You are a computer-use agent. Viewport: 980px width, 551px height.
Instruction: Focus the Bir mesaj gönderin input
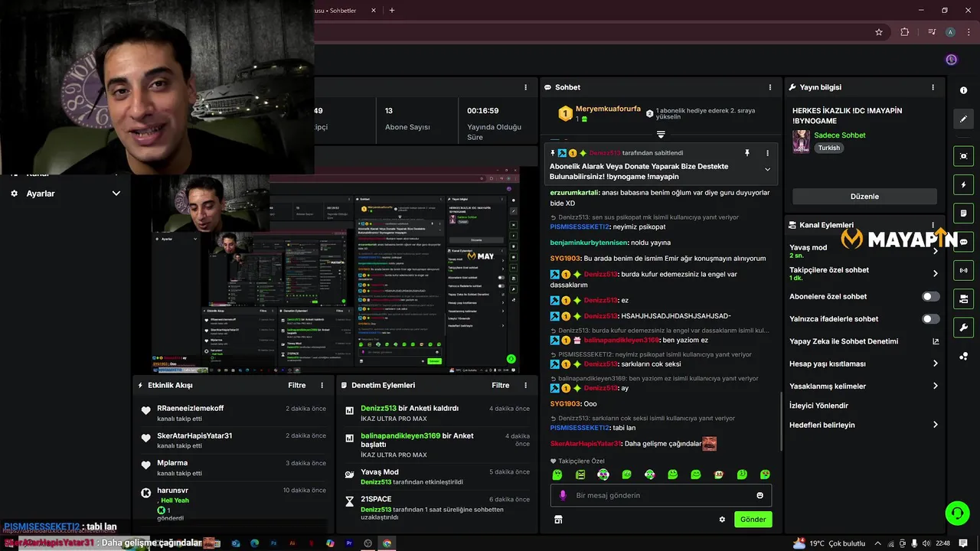click(x=661, y=495)
